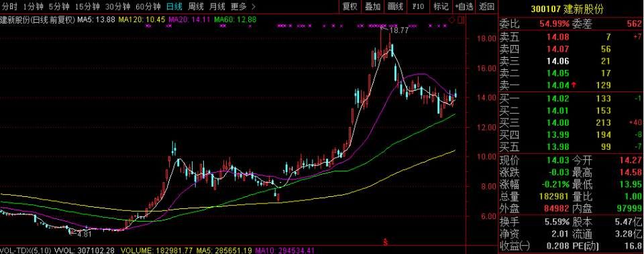Click the red diamond icon above the chart

451,19
